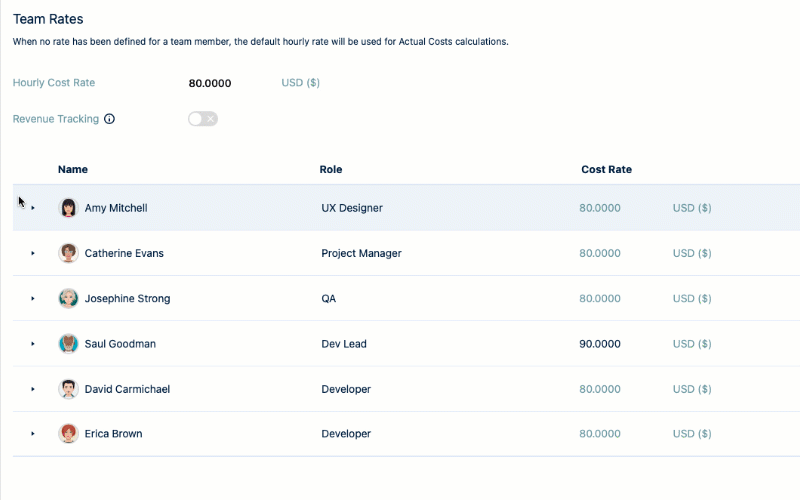
Task: Expand the Amy Mitchell row
Action: click(x=33, y=208)
